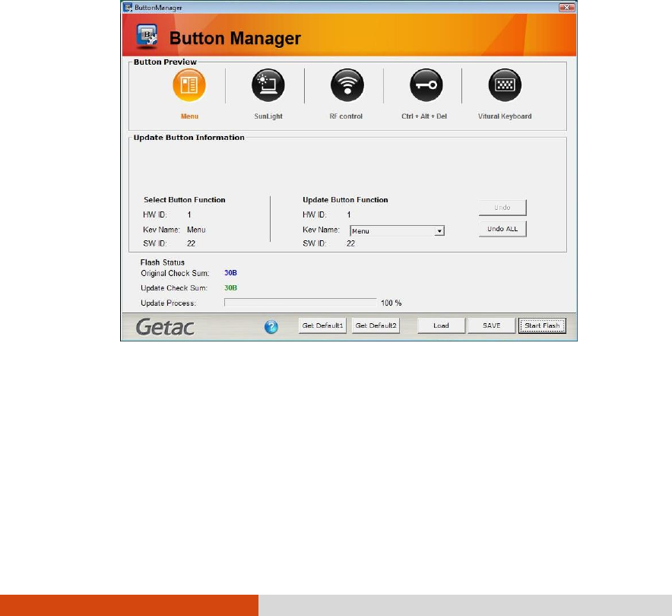Click the grayed-out Undo button
The image size is (672, 616).
502,208
